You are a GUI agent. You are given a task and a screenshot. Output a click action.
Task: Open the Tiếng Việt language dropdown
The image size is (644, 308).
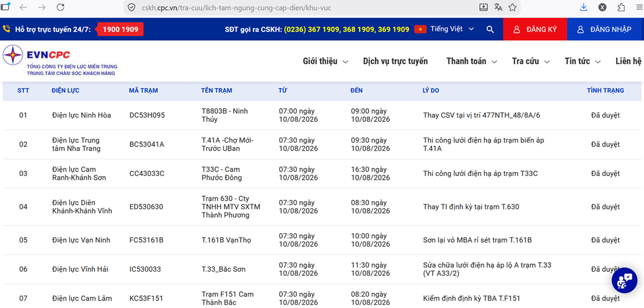(452, 29)
